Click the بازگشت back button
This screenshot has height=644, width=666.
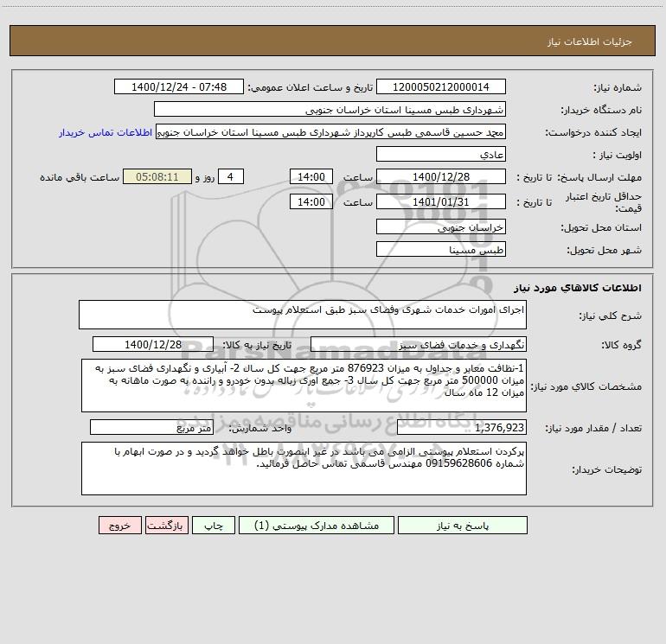coord(166,525)
